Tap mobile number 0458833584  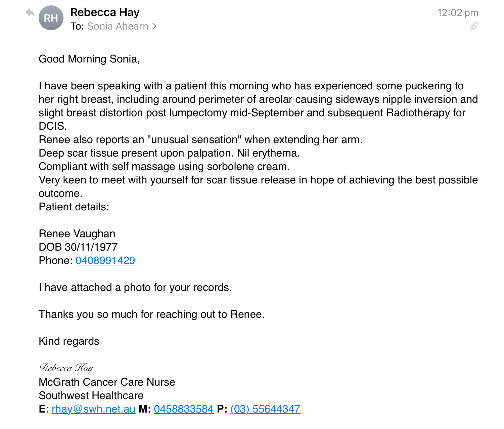[184, 409]
